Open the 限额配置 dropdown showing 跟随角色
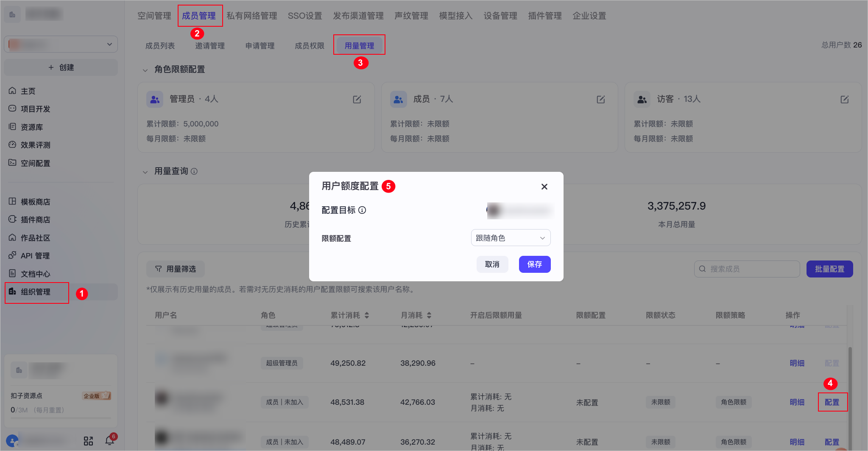 511,238
